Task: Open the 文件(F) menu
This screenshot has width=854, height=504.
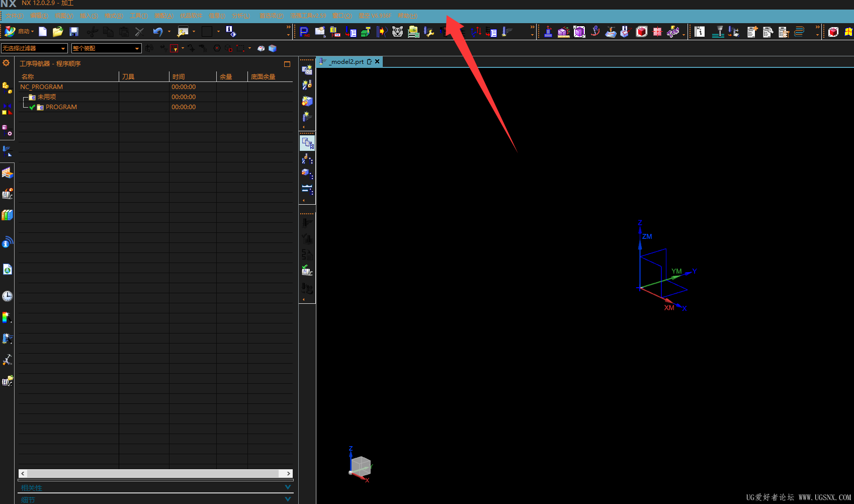Action: (15, 16)
